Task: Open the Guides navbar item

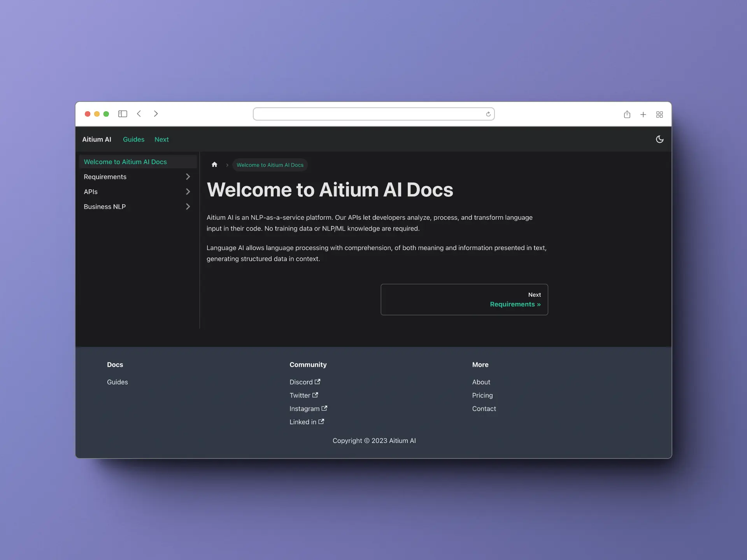Action: [x=133, y=139]
